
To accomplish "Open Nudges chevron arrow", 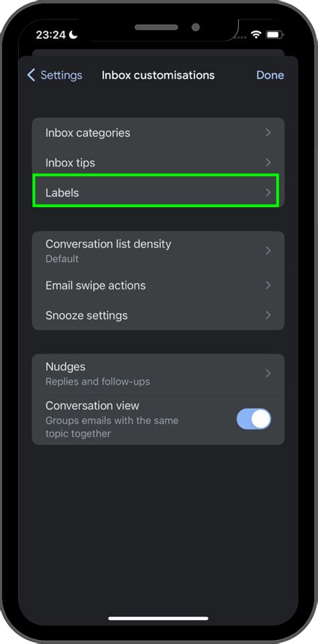I will [x=268, y=373].
